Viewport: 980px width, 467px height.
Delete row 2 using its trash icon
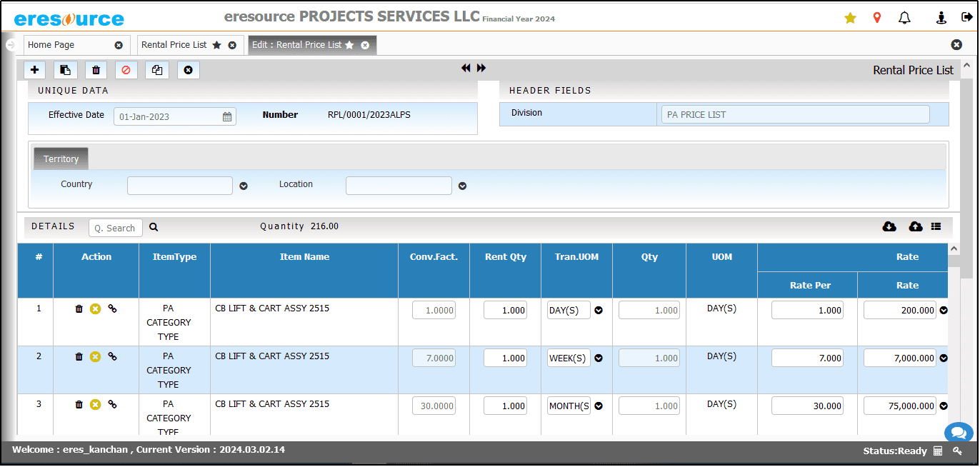[x=79, y=356]
